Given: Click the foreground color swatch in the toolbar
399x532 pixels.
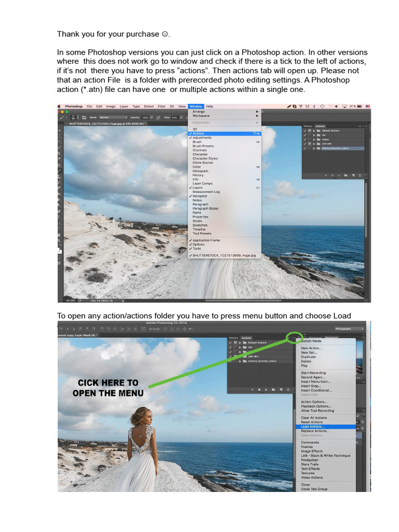Looking at the screenshot, I should 59,249.
